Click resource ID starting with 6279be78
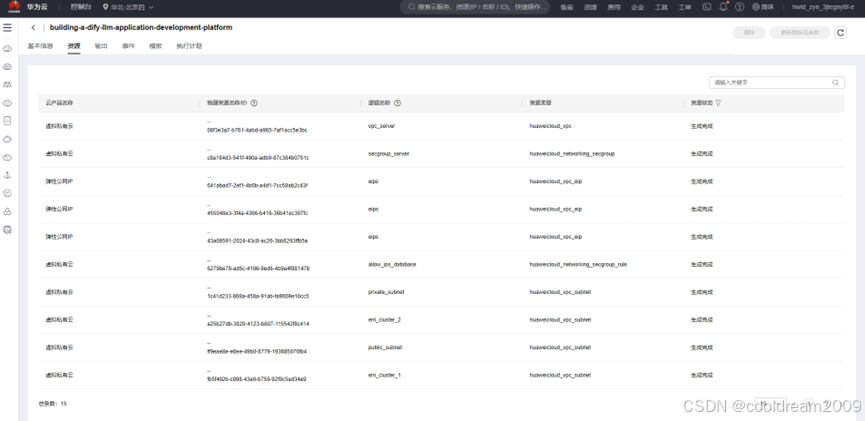Image resolution: width=865 pixels, height=421 pixels. 258,268
